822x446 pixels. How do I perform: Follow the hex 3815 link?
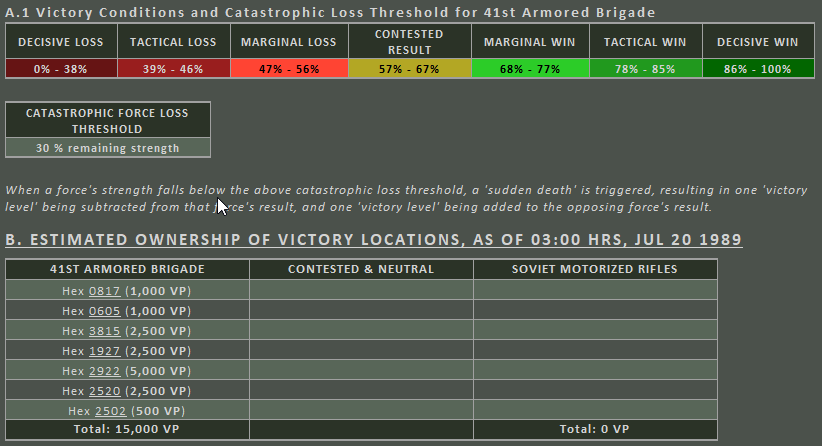click(x=104, y=331)
